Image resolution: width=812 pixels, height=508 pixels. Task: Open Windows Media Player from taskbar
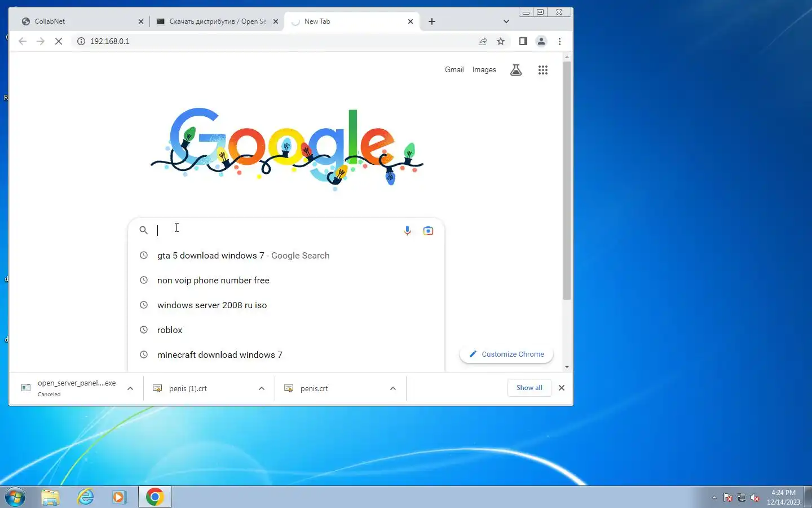(x=120, y=497)
